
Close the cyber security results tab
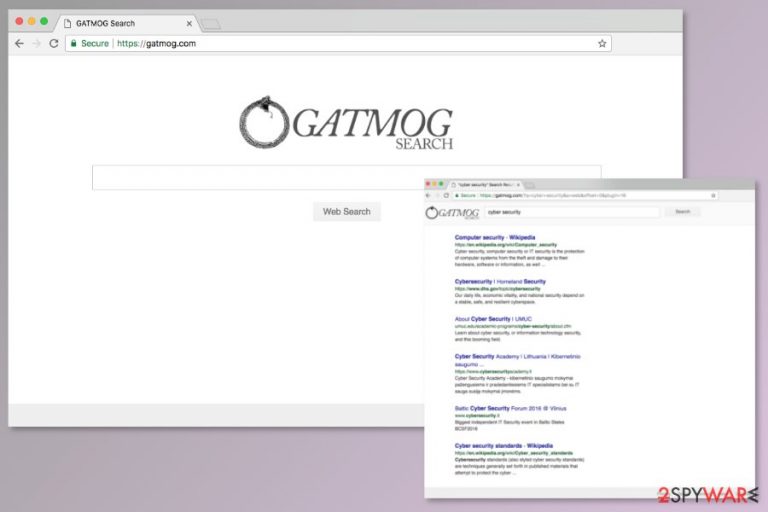pos(518,185)
